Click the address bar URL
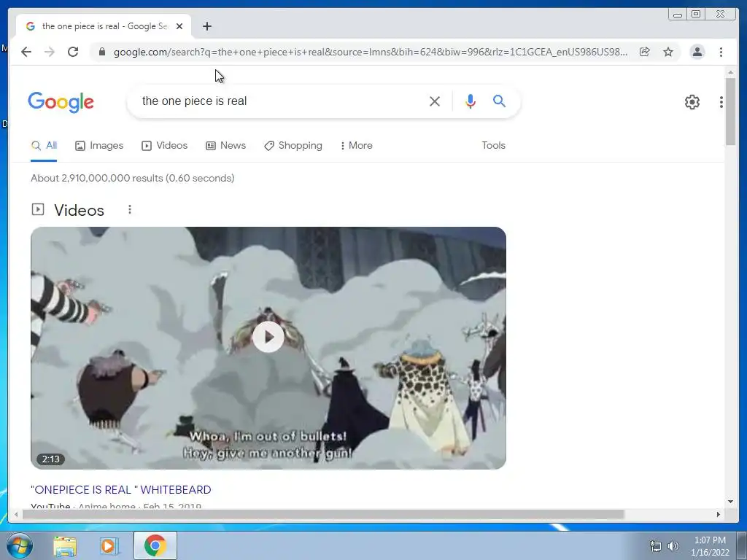Viewport: 747px width, 560px height. pyautogui.click(x=371, y=52)
